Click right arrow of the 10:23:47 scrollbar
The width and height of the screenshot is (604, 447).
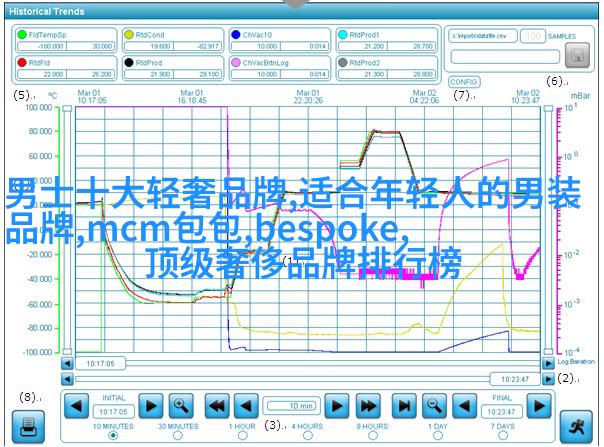pyautogui.click(x=548, y=379)
